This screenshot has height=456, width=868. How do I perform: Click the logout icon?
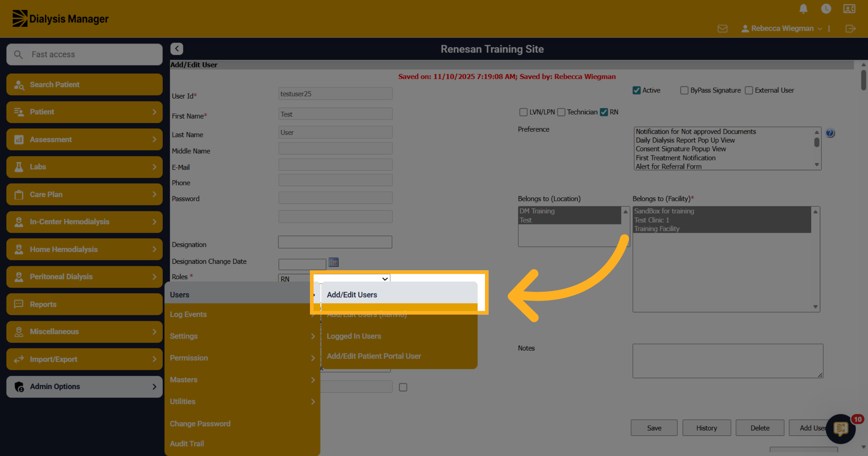click(x=851, y=29)
